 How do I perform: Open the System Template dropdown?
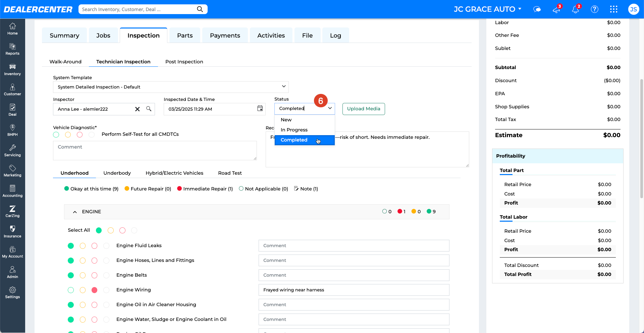171,87
